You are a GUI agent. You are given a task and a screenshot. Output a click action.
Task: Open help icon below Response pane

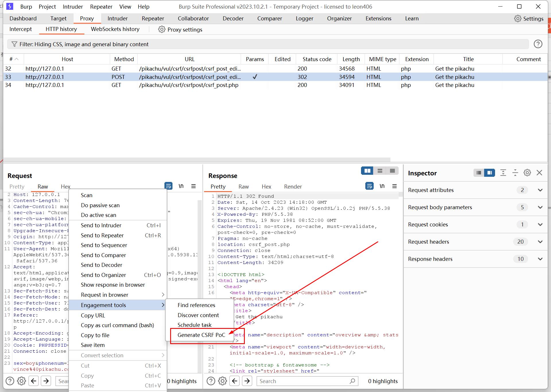point(211,381)
